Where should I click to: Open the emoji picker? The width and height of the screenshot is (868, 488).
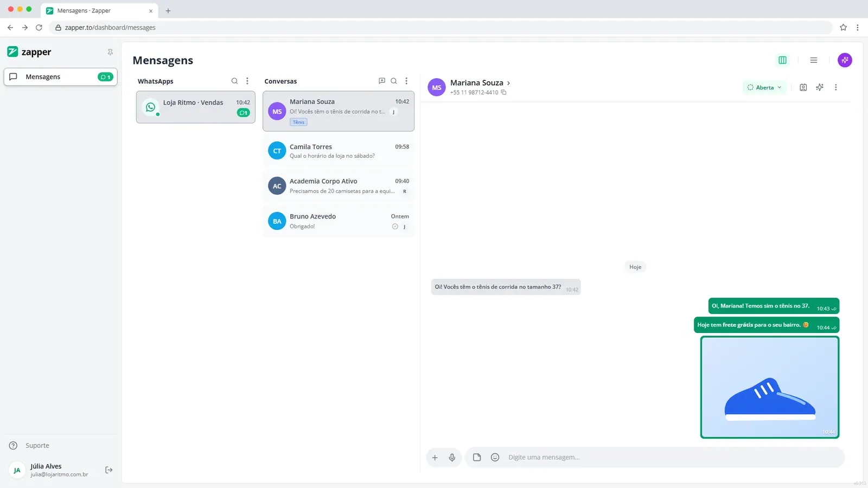[495, 457]
